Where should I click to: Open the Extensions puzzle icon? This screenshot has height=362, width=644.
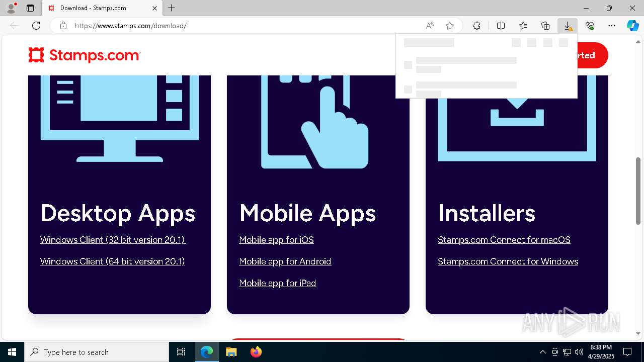(x=476, y=26)
